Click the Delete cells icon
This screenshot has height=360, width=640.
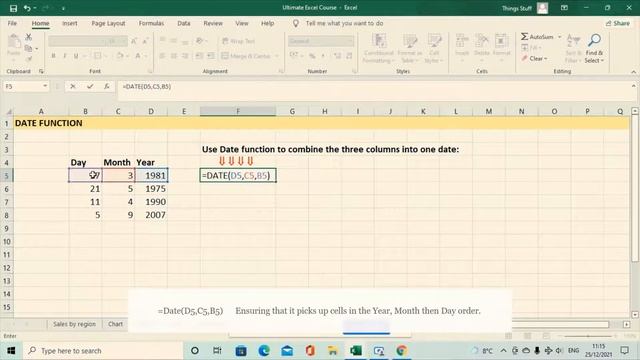(x=482, y=42)
